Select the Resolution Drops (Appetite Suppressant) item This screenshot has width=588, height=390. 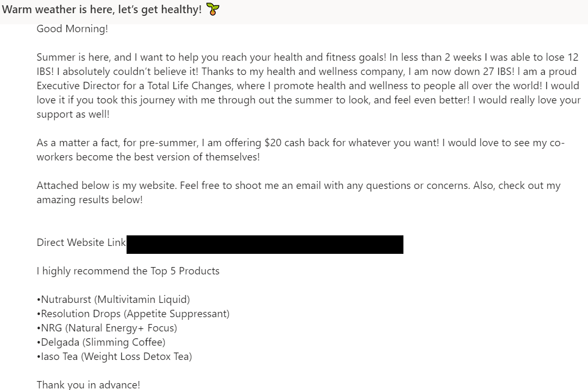[133, 314]
